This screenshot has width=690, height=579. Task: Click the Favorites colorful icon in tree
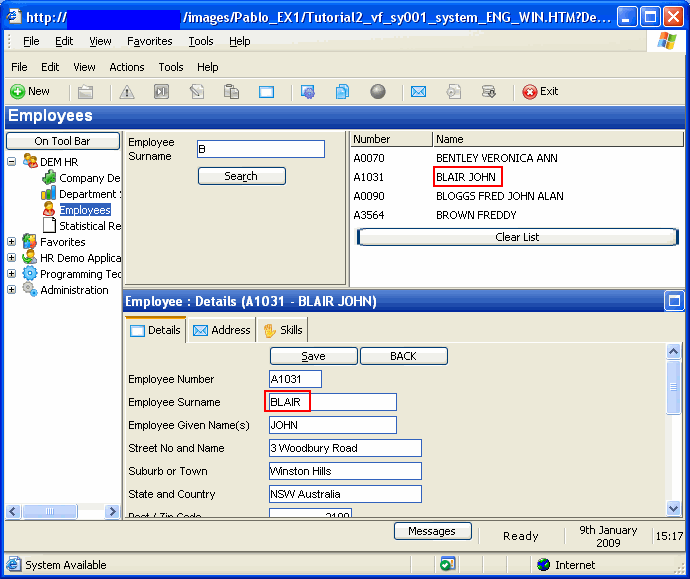pyautogui.click(x=29, y=242)
